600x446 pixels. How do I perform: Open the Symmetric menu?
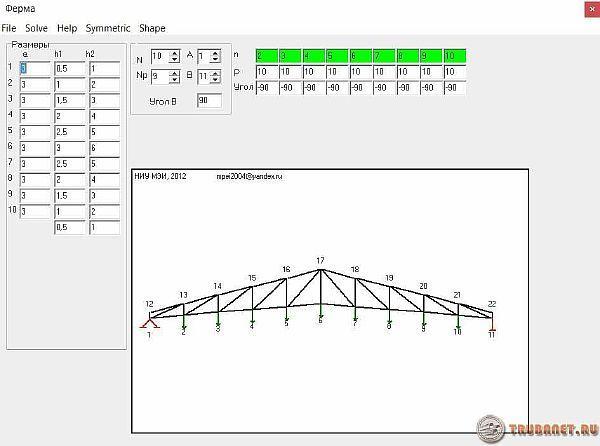(108, 28)
